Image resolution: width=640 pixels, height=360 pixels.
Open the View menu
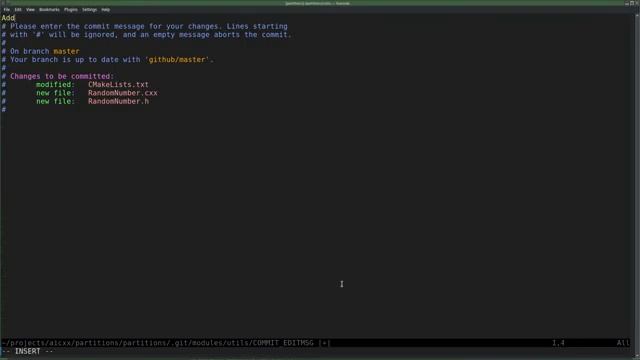(x=30, y=9)
